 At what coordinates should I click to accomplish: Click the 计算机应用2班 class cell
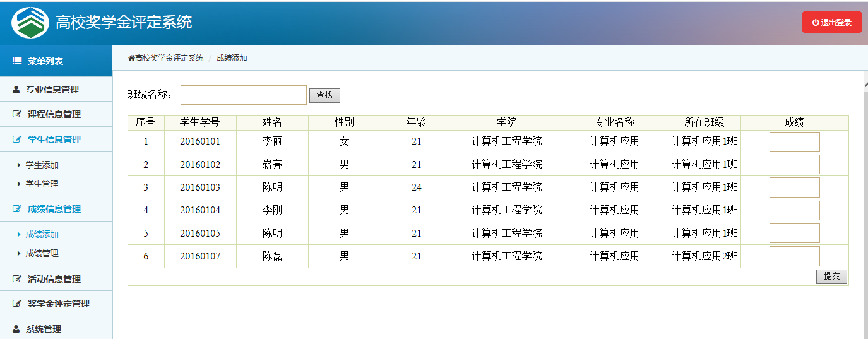[705, 256]
